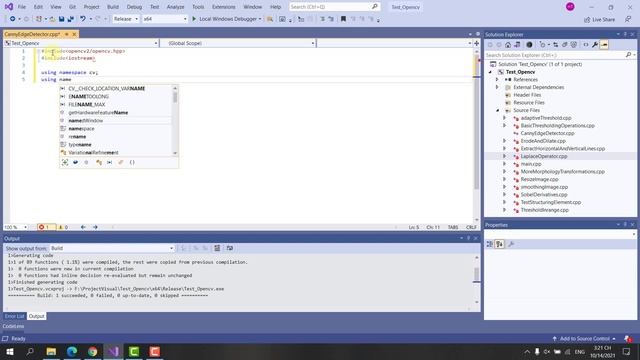Click the navigate backward arrow below editor
This screenshot has height=360, width=640.
(83, 227)
